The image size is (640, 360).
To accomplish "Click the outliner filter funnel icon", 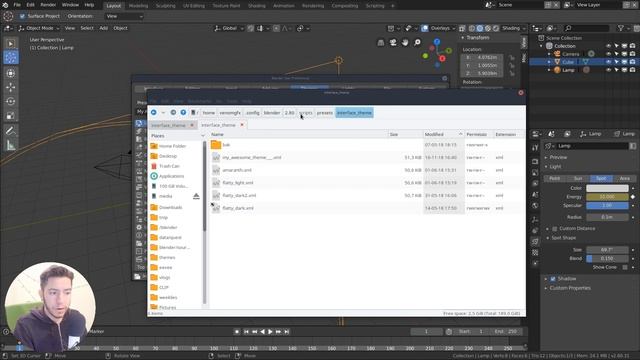I will click(620, 28).
